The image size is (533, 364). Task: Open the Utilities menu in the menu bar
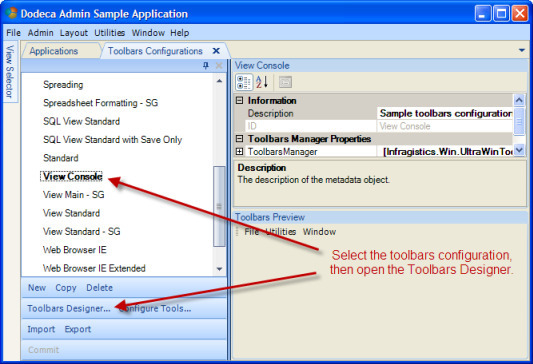pos(109,33)
